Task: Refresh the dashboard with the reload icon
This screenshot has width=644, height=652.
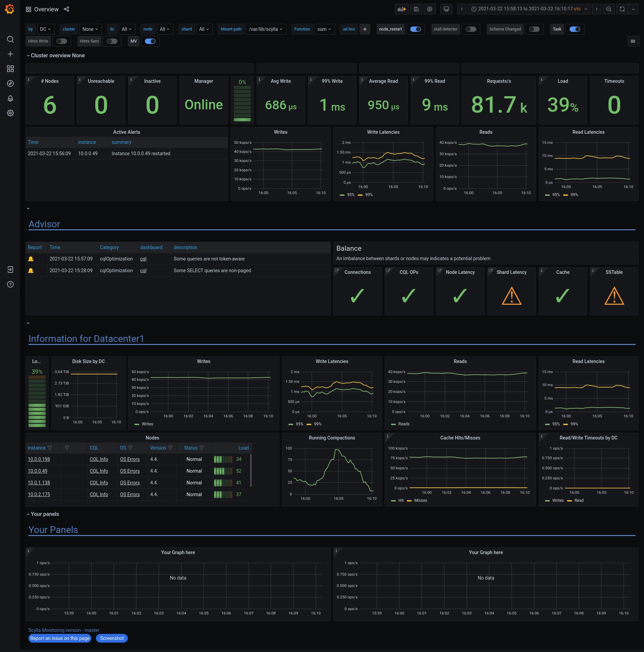Action: 621,9
